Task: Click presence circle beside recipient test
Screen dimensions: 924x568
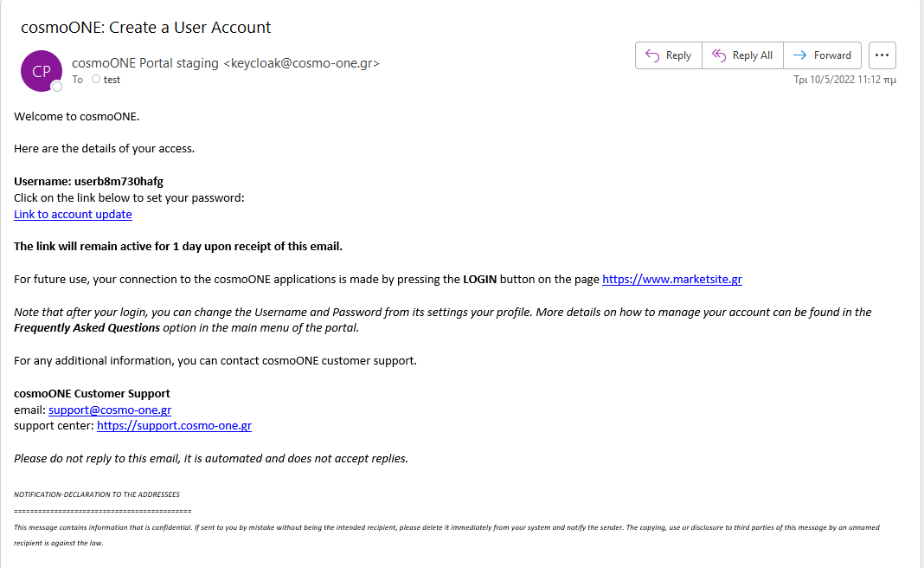Action: [96, 80]
